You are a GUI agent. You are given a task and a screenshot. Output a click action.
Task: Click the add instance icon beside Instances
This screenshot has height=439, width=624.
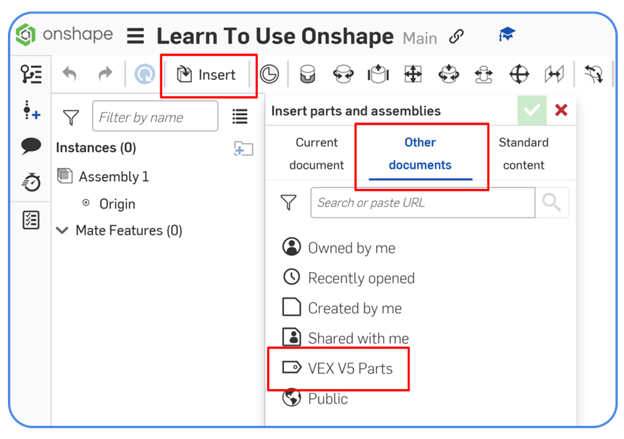[243, 148]
